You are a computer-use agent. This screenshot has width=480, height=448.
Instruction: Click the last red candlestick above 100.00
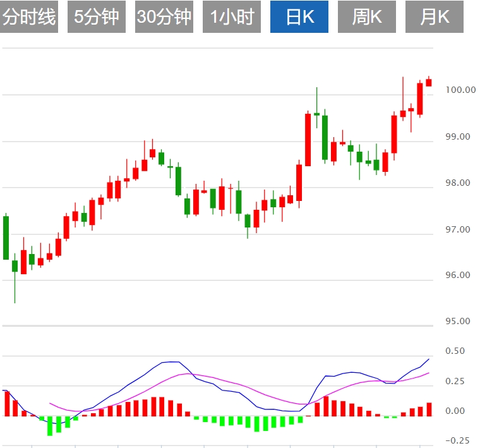(x=429, y=82)
